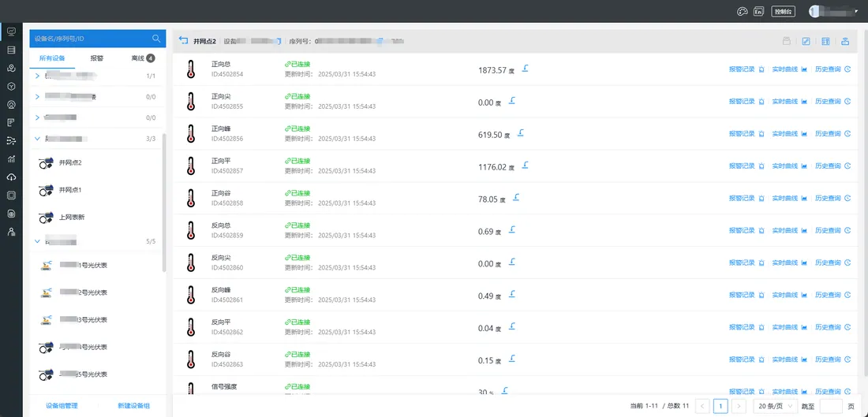868x417 pixels.
Task: Go to previous page with left arrow
Action: 702,406
